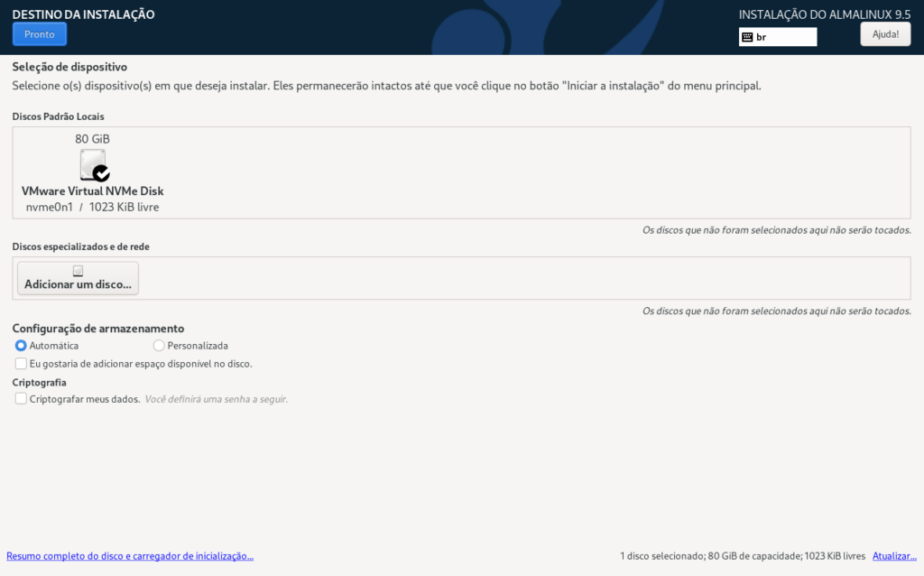This screenshot has height=576, width=924.
Task: Click the keyboard icon beside br
Action: 747,37
